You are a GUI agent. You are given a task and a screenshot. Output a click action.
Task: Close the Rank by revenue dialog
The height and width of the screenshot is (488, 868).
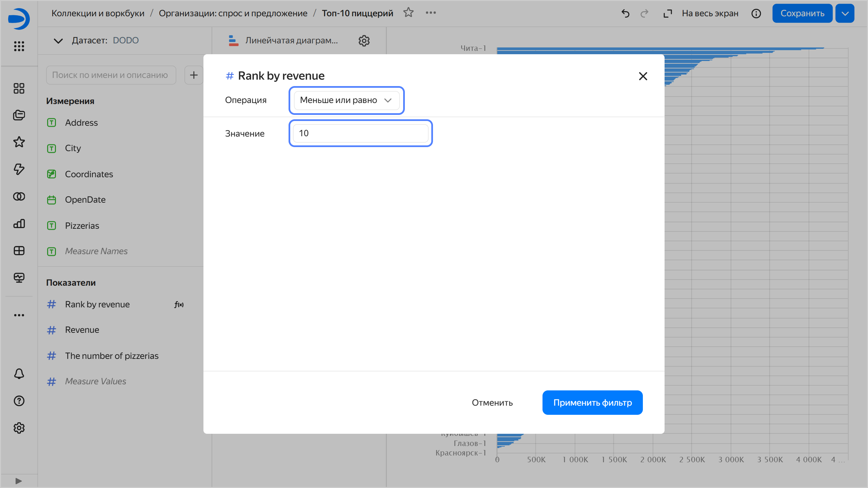(x=643, y=76)
